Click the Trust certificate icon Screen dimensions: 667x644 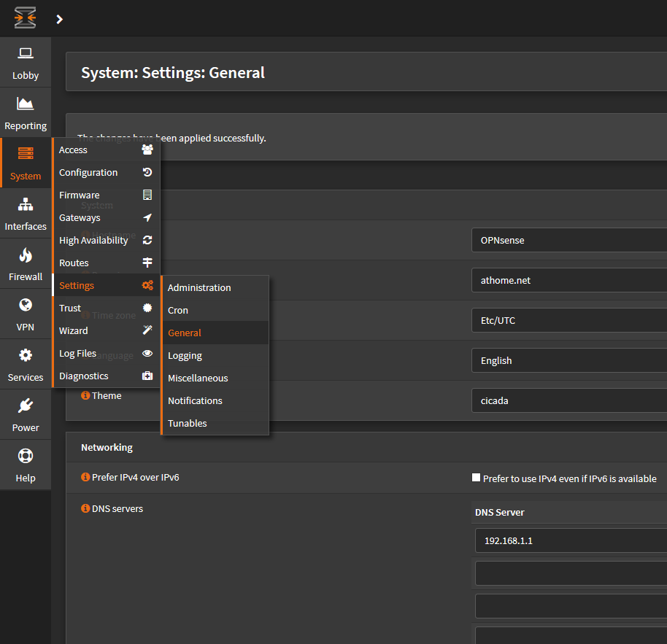point(147,308)
